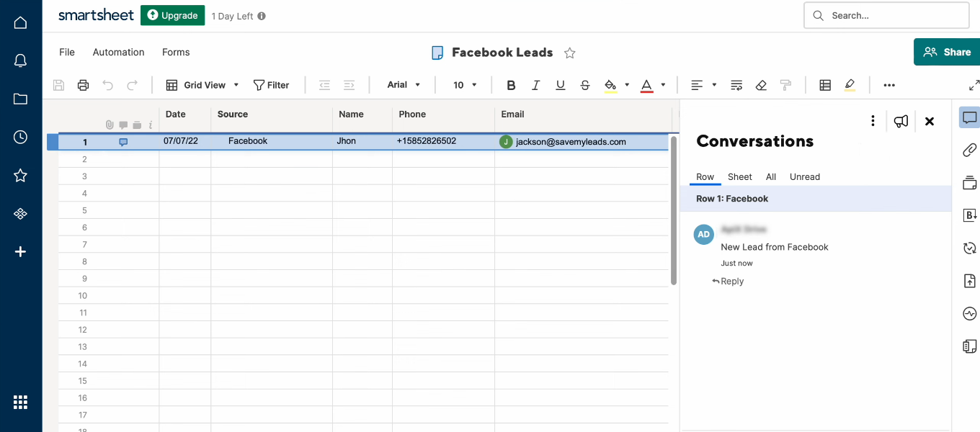Click the conversations announcement megaphone icon
Screen dimensions: 980x432
click(901, 121)
